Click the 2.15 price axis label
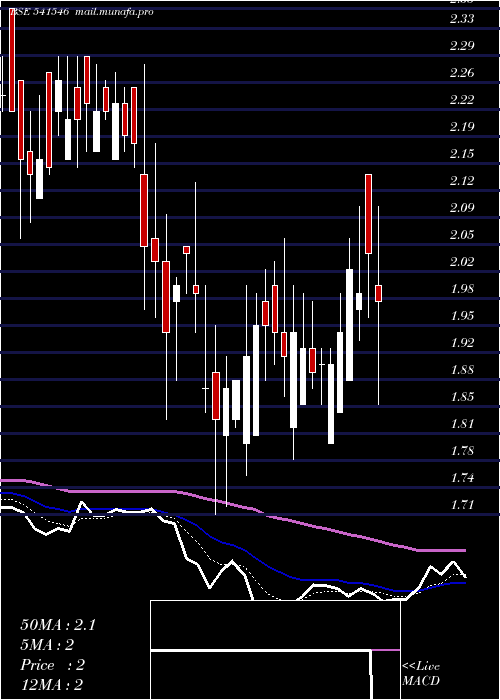This screenshot has height=700, width=500. pyautogui.click(x=462, y=154)
